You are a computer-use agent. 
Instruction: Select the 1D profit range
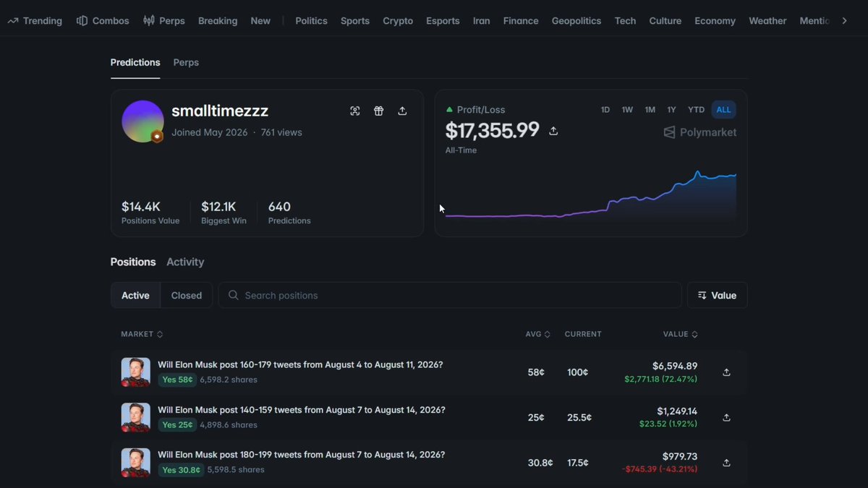605,110
